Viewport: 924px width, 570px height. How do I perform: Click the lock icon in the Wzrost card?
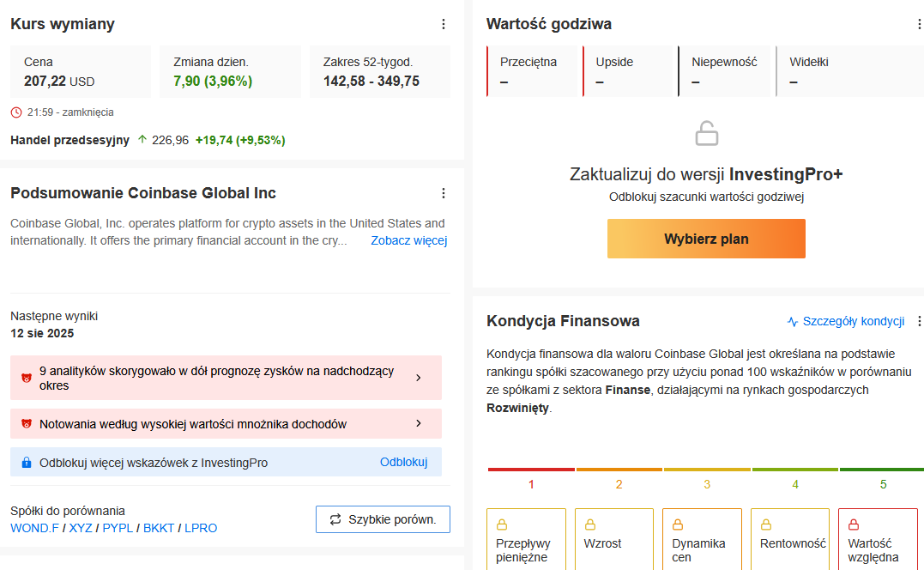(590, 525)
